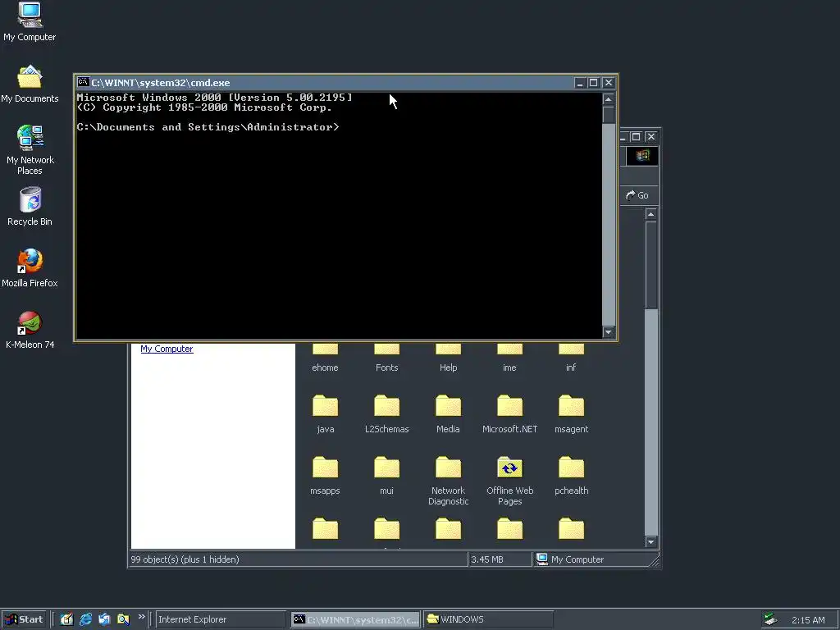This screenshot has width=840, height=630.
Task: Click the Go button in the Explorer address bar
Action: pos(637,195)
